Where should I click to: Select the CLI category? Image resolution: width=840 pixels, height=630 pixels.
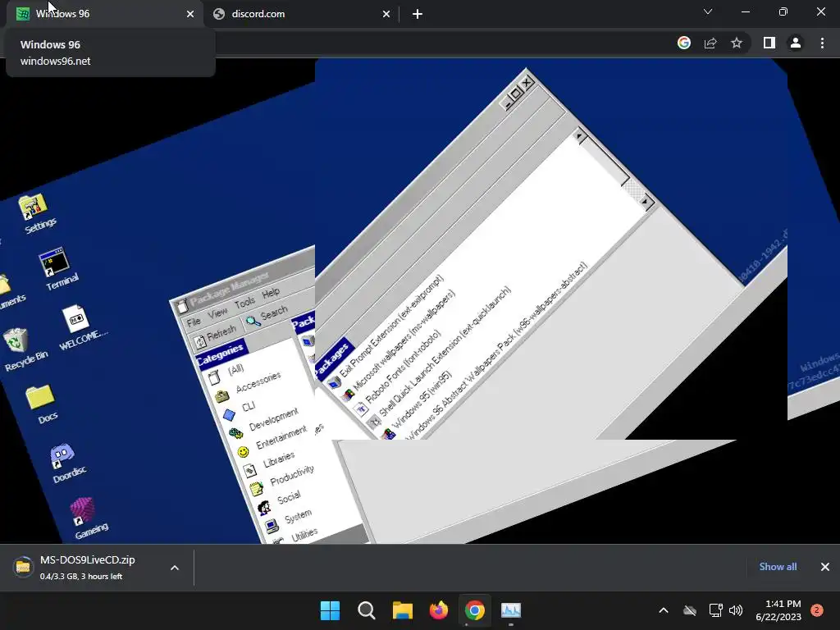pyautogui.click(x=240, y=410)
